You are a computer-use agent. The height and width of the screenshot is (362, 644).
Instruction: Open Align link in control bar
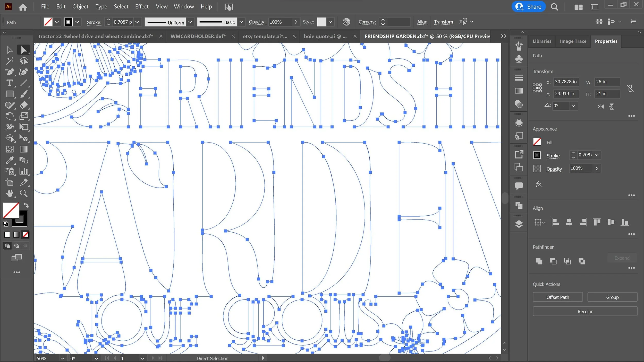coord(422,22)
